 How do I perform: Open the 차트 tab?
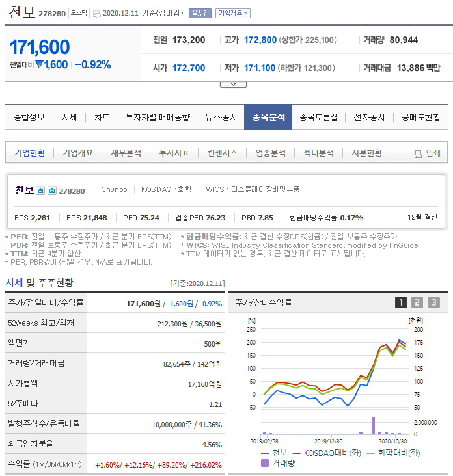click(x=102, y=117)
